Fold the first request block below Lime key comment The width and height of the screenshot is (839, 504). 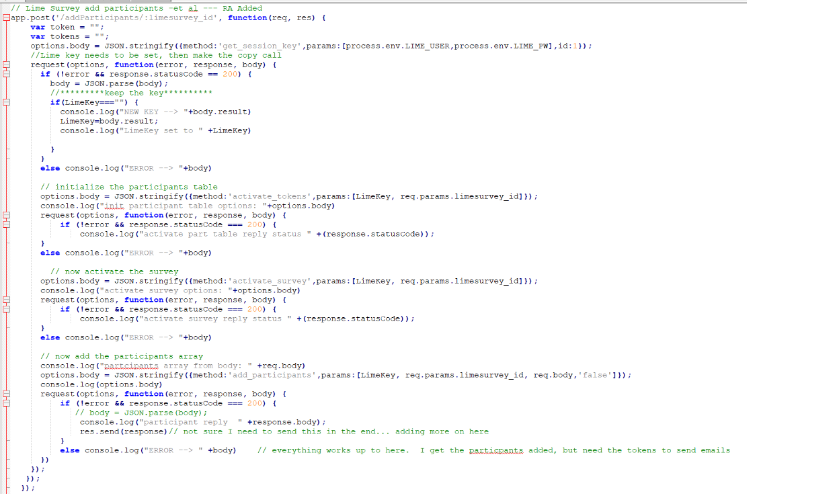click(6, 65)
